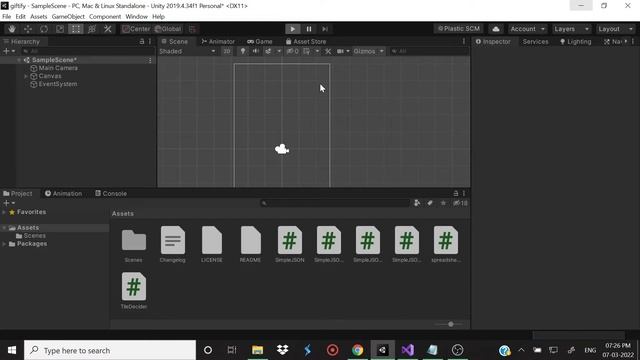Switch to the Game tab
640x360 pixels.
pos(260,42)
